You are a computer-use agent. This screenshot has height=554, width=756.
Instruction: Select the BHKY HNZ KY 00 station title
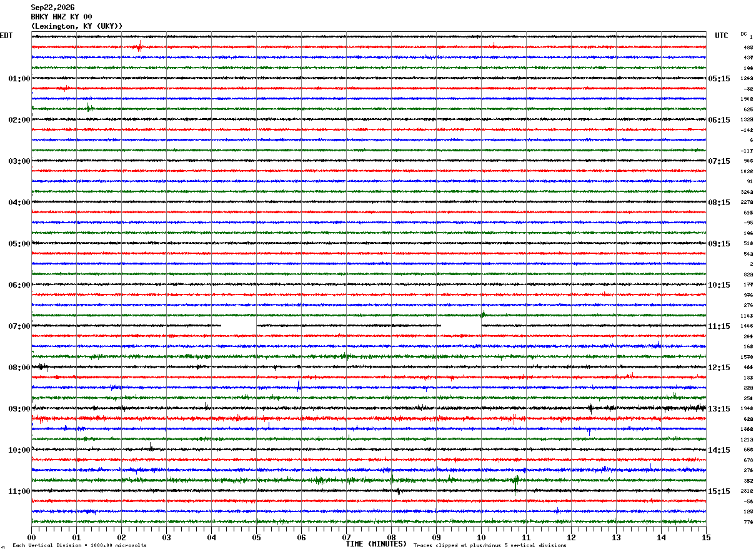tap(61, 17)
